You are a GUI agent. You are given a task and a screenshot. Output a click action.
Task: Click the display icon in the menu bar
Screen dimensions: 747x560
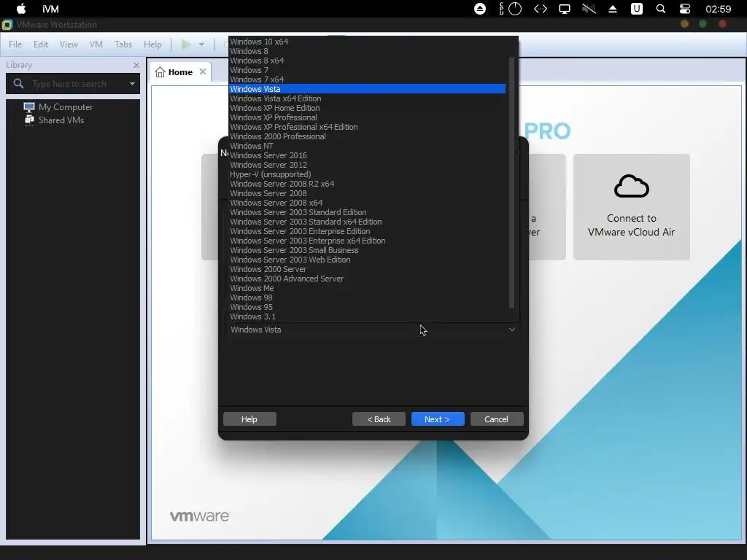pyautogui.click(x=565, y=9)
